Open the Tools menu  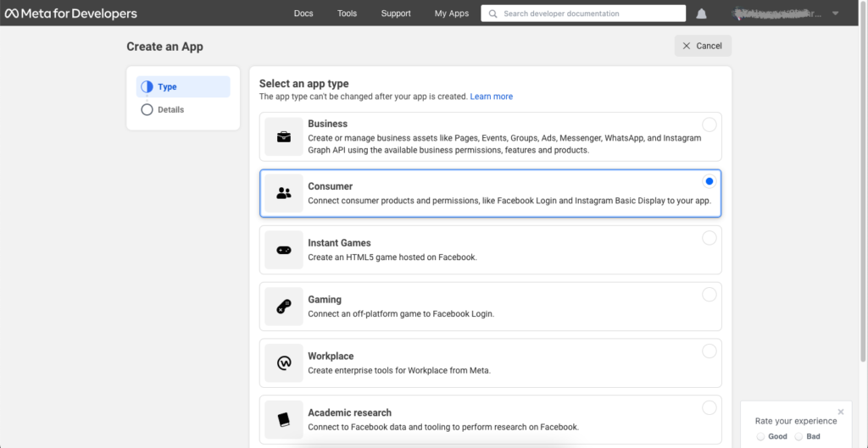click(347, 14)
